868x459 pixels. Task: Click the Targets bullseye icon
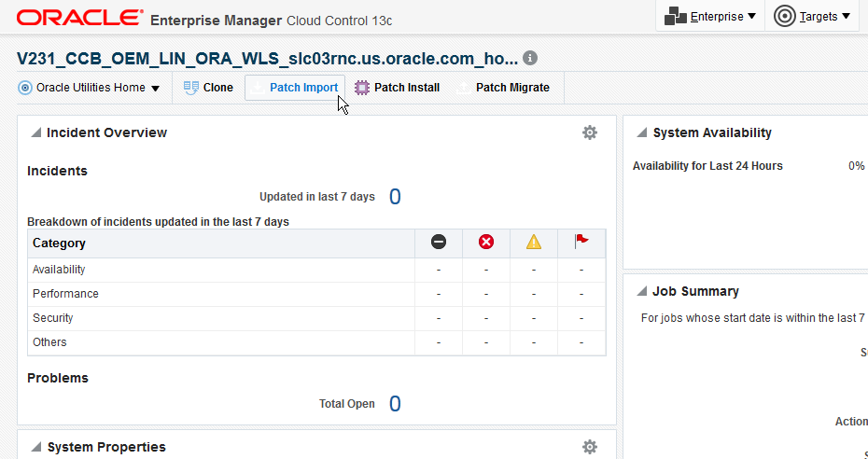(784, 17)
